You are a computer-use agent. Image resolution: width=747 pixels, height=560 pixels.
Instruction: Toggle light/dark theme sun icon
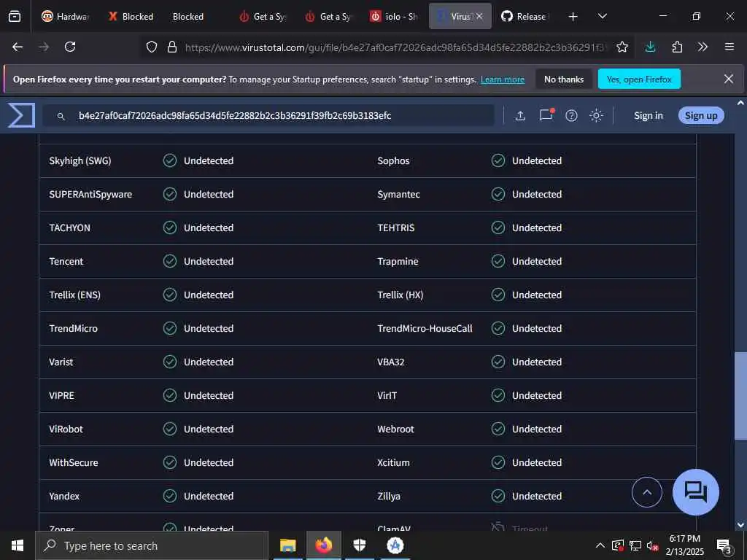pos(596,116)
